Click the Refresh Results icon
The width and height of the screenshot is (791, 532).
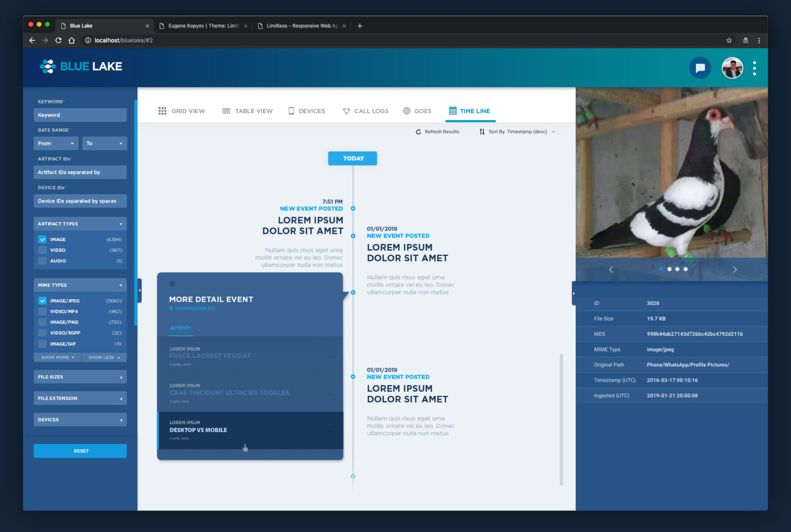tap(419, 132)
